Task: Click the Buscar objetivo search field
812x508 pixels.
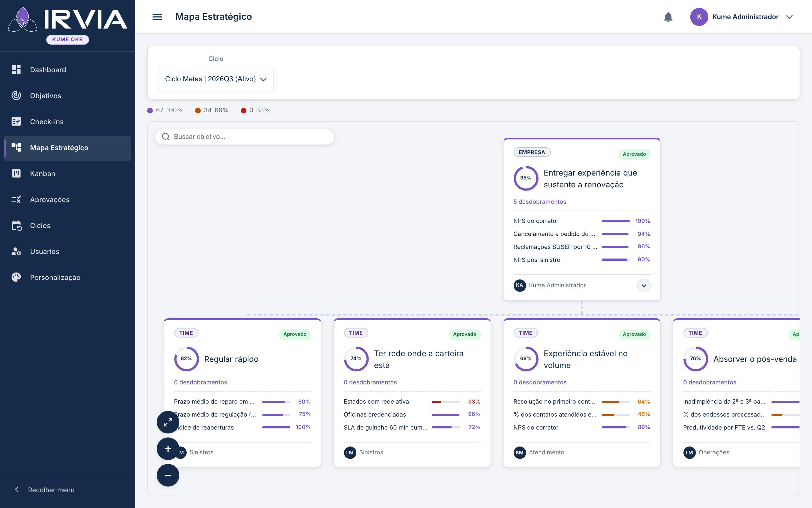Action: [x=245, y=137]
